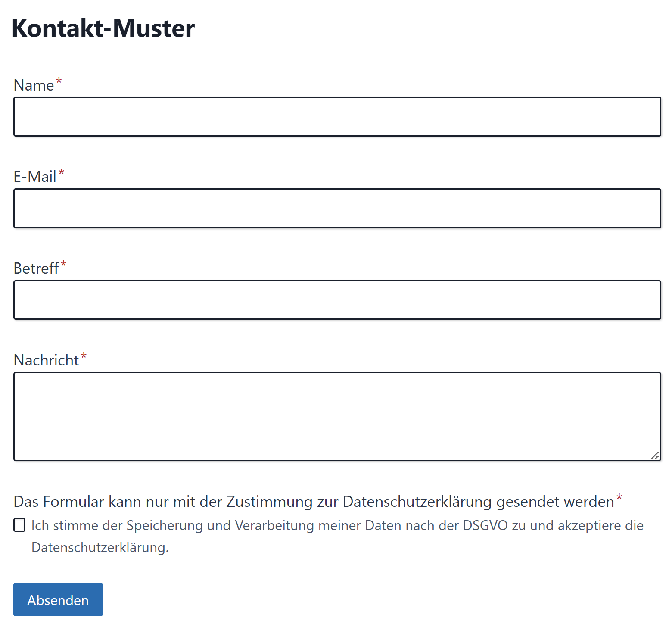Tick the DSGVO consent checkbox
Viewport: 672px width, 640px height.
pos(19,525)
